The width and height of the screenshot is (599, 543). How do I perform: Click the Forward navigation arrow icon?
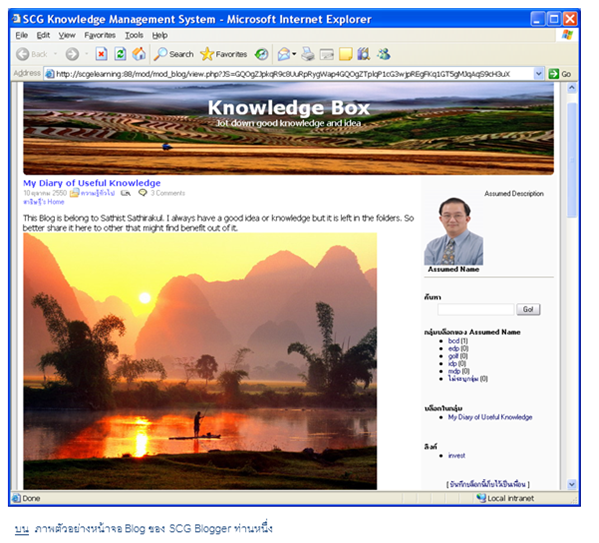click(x=72, y=54)
